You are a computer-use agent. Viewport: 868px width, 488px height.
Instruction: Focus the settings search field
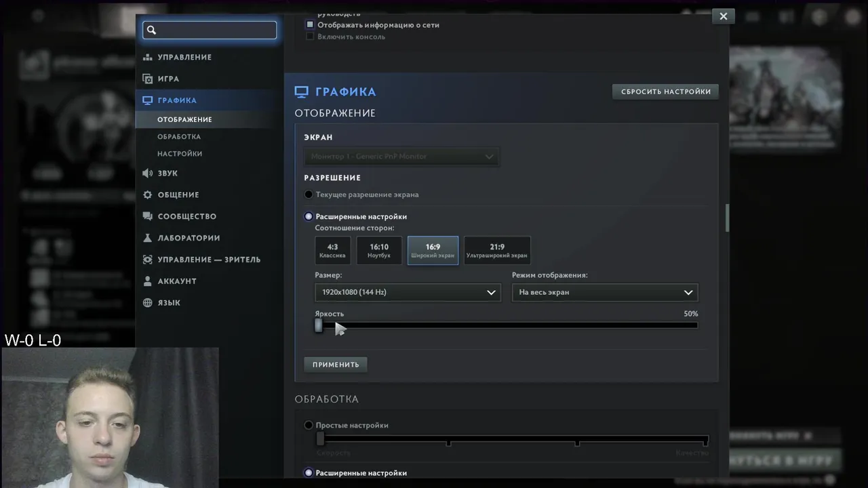pyautogui.click(x=210, y=30)
